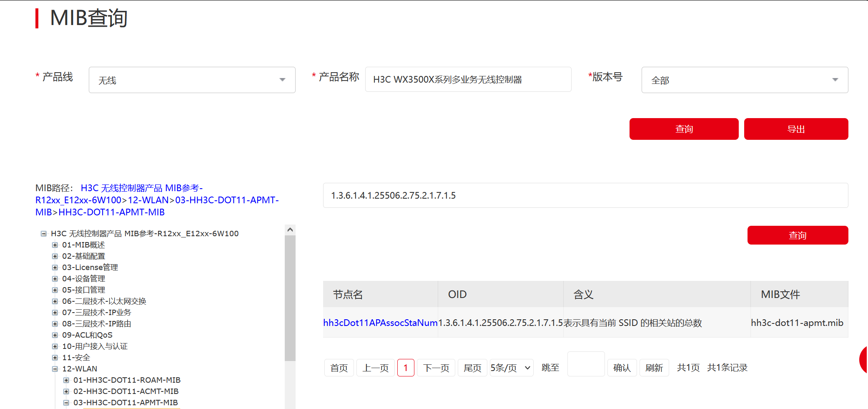
Task: Select the 12-WLAN tree item label
Action: (80, 369)
